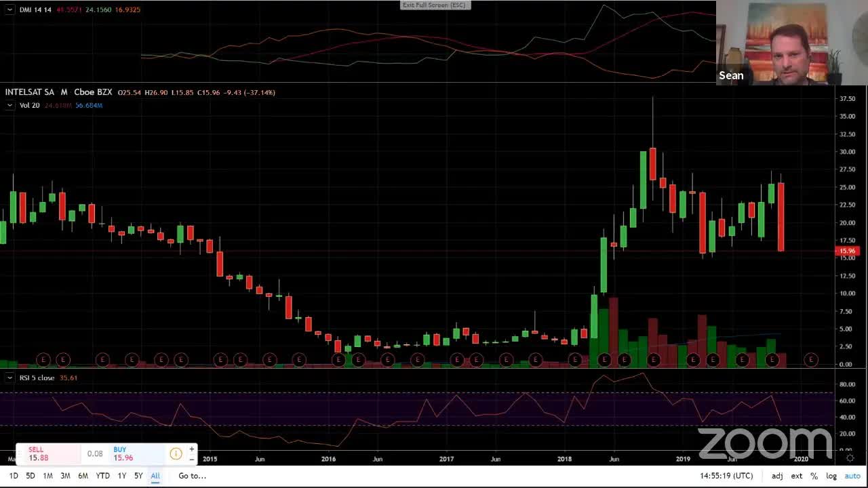868x488 pixels.
Task: Switch to the 5Y time range
Action: (138, 476)
